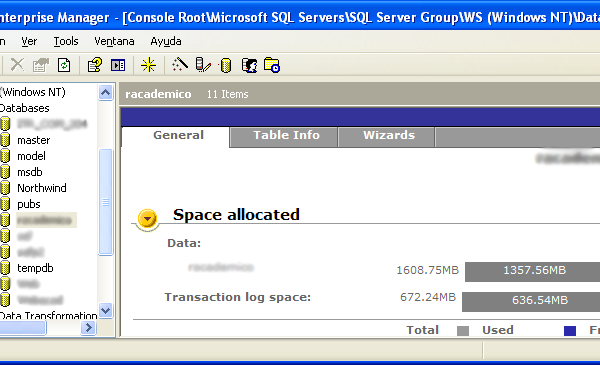This screenshot has height=365, width=600.
Task: Select the Databases node in the tree
Action: click(x=24, y=108)
